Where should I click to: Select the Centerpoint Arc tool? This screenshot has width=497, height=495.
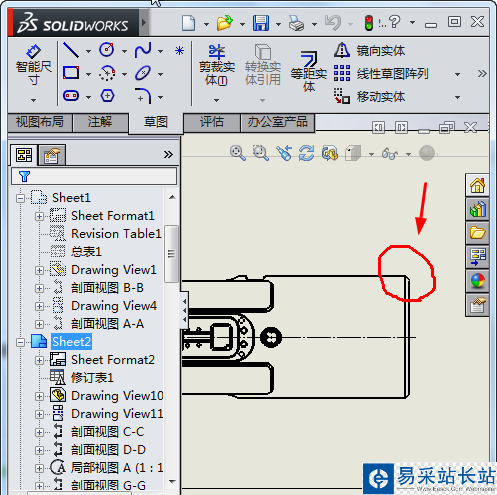pyautogui.click(x=107, y=73)
